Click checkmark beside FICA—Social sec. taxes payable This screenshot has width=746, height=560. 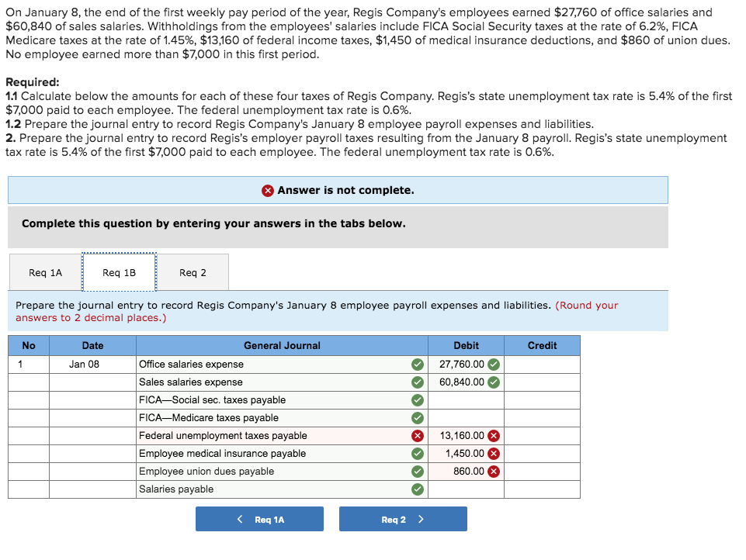(417, 399)
